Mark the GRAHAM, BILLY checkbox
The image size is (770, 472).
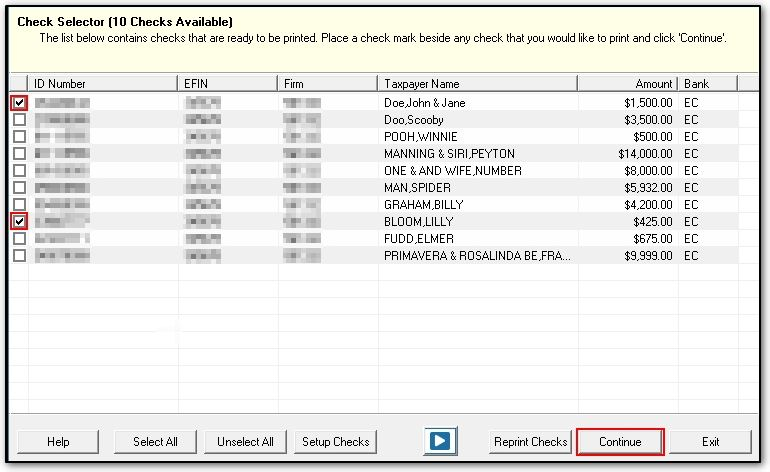tap(19, 205)
